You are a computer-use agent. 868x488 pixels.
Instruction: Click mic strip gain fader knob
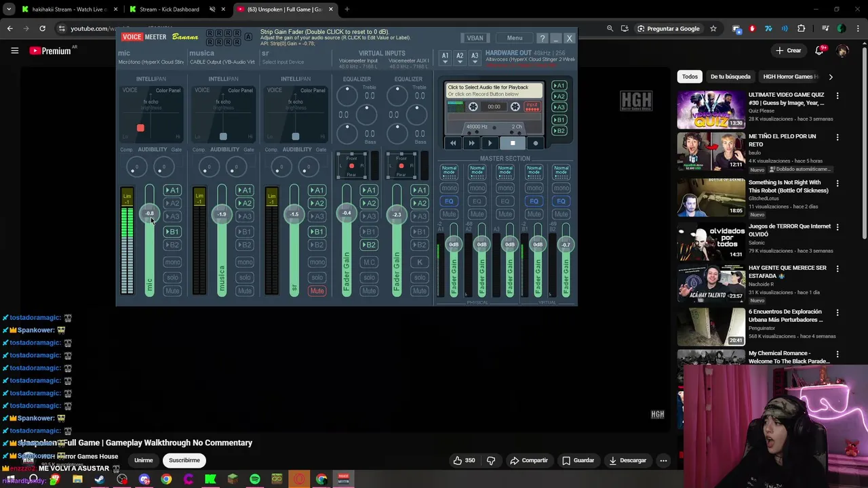(149, 213)
